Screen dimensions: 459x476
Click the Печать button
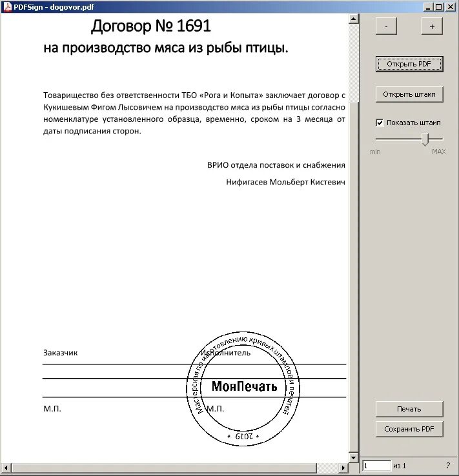(409, 409)
